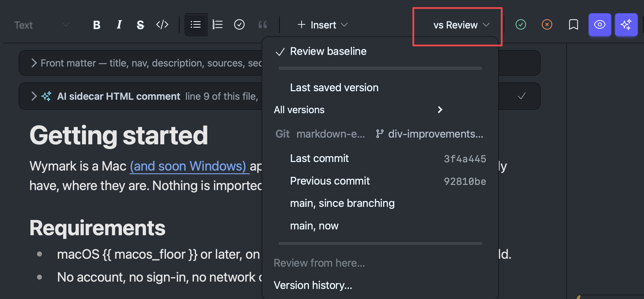644x299 pixels.
Task: Toggle inline code formatting
Action: click(x=162, y=25)
